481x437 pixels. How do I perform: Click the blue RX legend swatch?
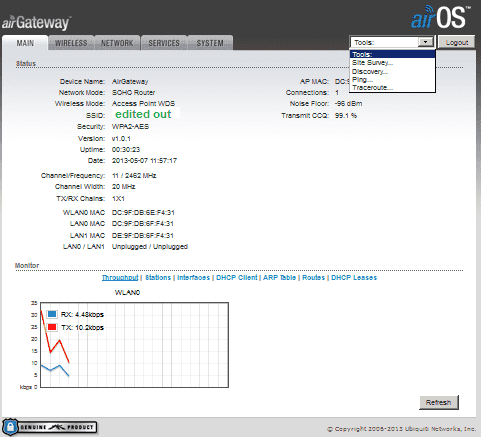pos(52,314)
